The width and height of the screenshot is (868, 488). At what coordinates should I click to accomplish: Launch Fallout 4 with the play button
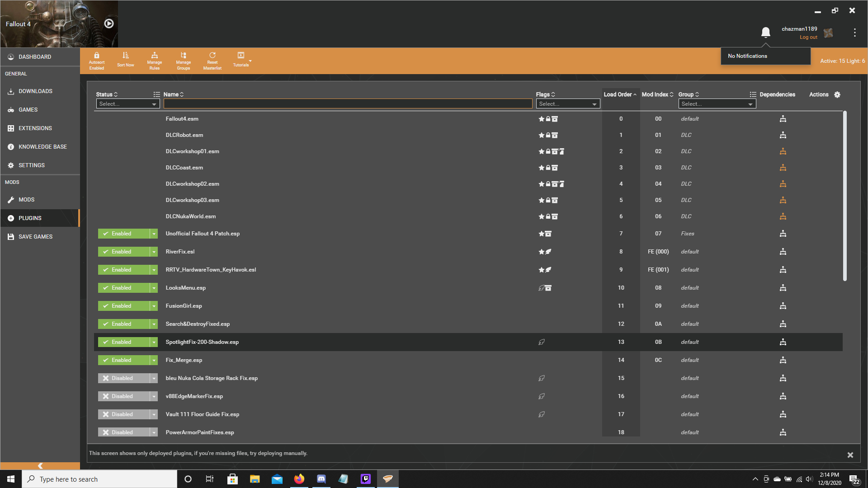109,23
